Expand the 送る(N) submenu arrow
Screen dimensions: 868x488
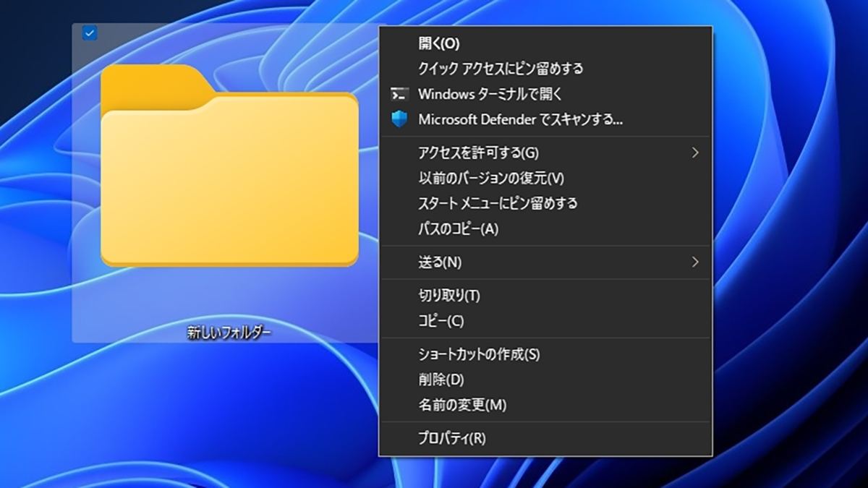coord(695,262)
